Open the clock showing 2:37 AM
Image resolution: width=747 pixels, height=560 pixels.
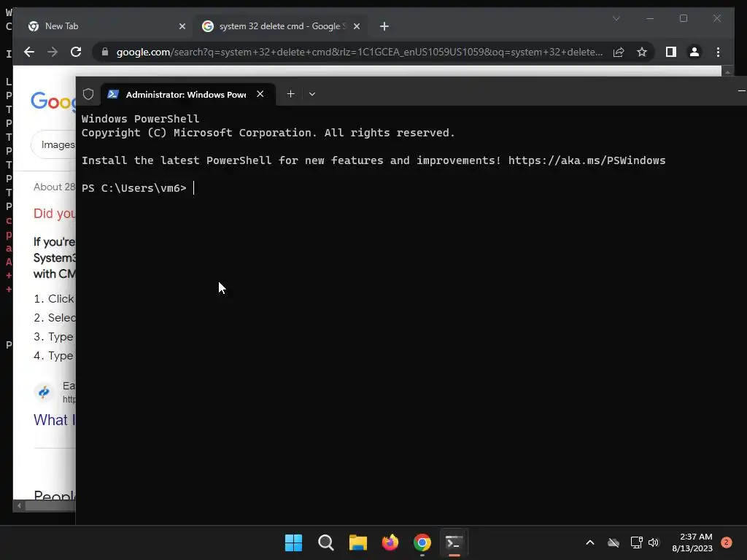692,542
